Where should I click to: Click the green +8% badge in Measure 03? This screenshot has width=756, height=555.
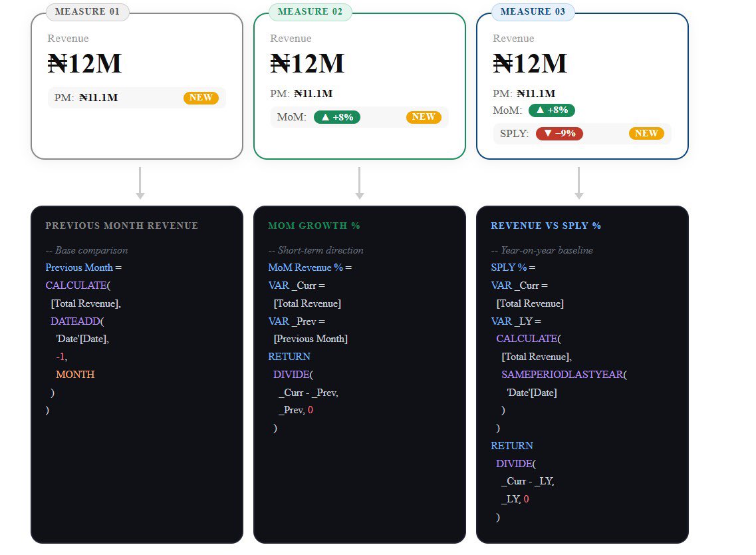(x=552, y=110)
